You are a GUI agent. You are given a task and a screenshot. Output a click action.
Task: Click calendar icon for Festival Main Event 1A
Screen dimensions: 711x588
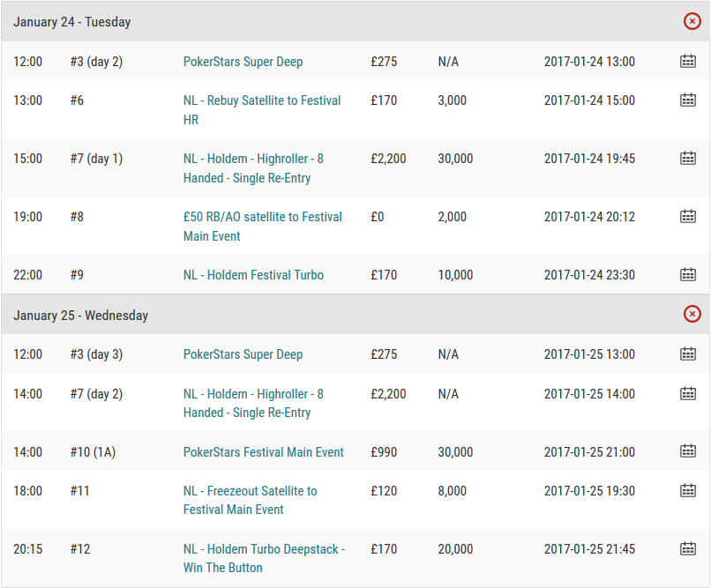pos(688,451)
